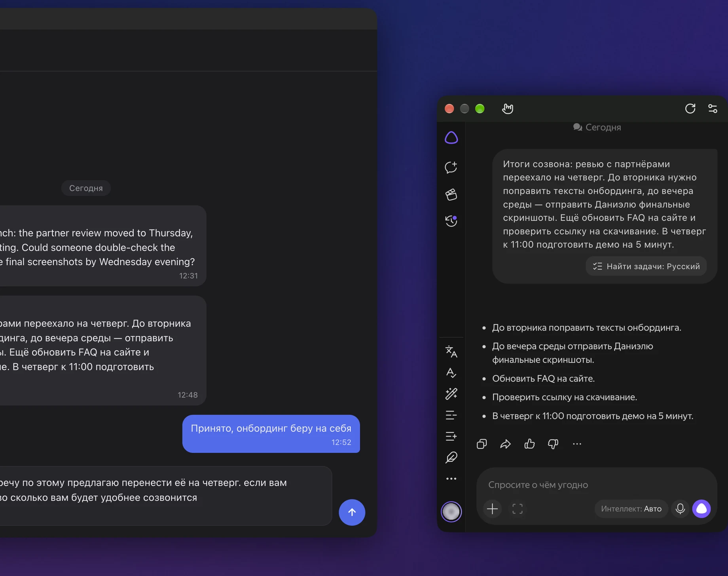The height and width of the screenshot is (576, 728).
Task: Open the Alice home icon in sidebar
Action: pyautogui.click(x=451, y=138)
